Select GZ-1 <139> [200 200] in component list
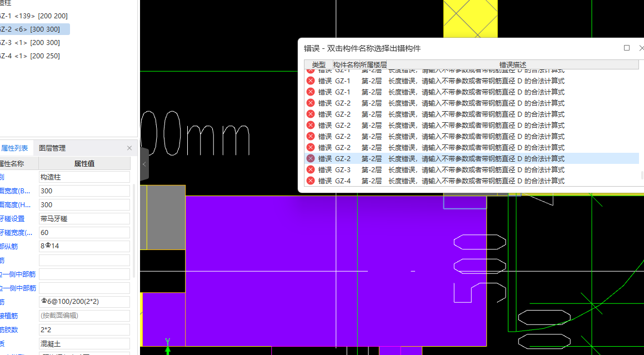The image size is (644, 355). pos(34,16)
